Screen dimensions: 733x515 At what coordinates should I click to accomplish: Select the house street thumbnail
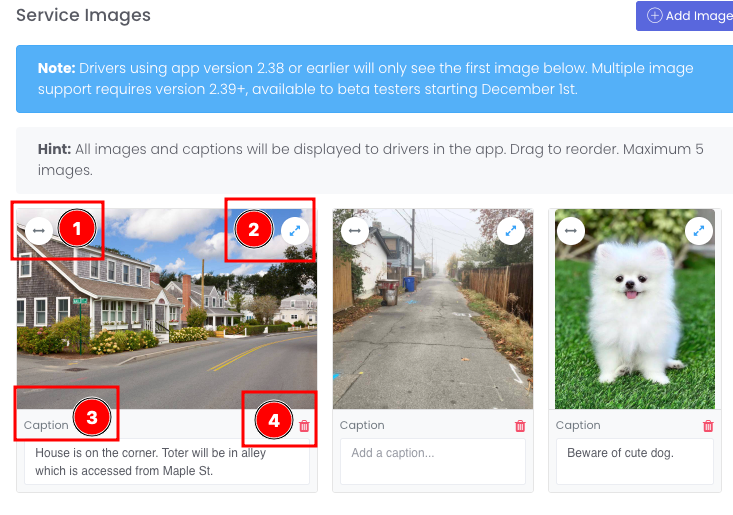pos(167,309)
